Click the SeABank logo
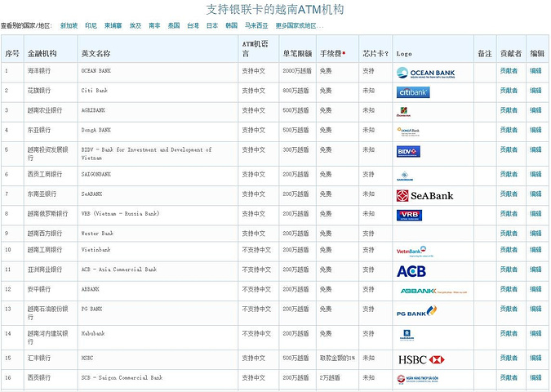551x392 pixels. pyautogui.click(x=424, y=196)
